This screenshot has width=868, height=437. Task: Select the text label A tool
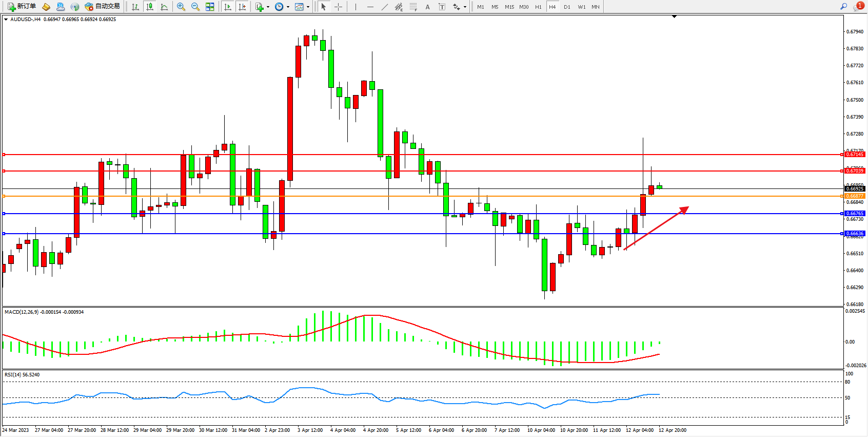pos(427,7)
